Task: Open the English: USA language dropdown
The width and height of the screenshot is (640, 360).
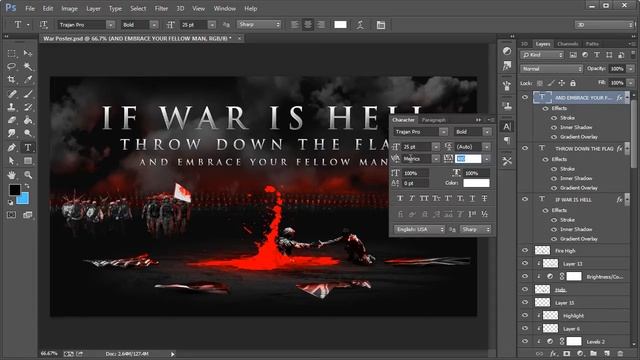Action: pos(419,229)
